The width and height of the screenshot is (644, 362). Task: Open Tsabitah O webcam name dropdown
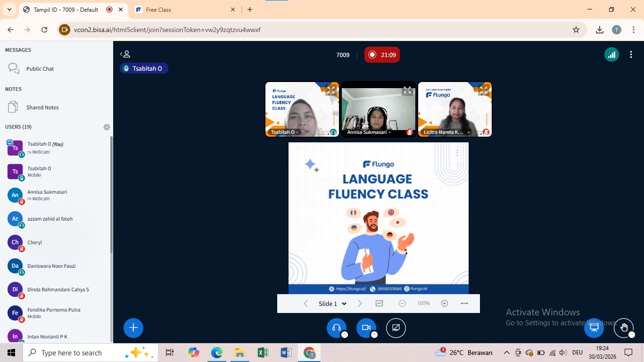[285, 132]
